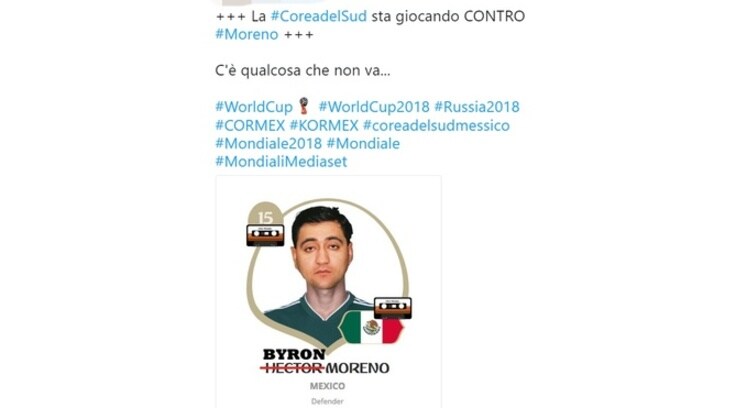736x408 pixels.
Task: Click the MEXICO label under the name
Action: pyautogui.click(x=327, y=386)
